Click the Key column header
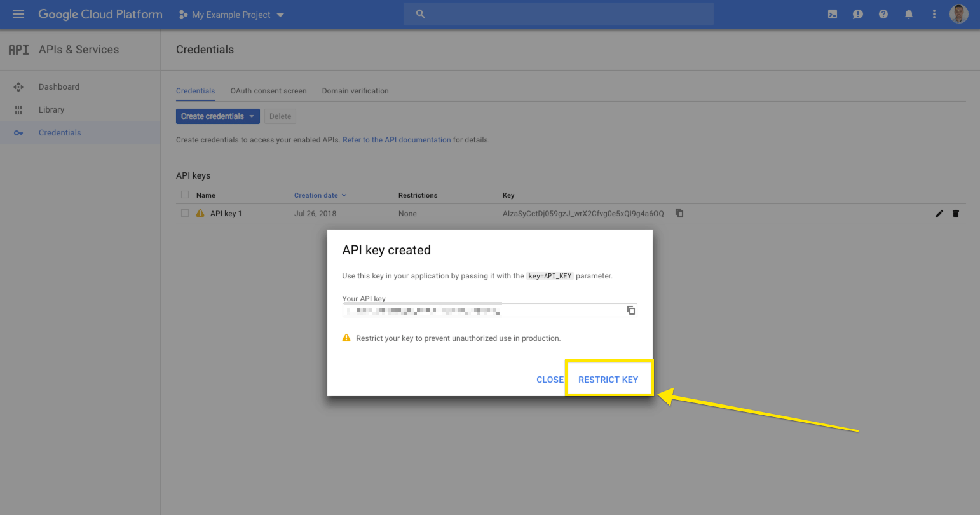 pyautogui.click(x=508, y=195)
